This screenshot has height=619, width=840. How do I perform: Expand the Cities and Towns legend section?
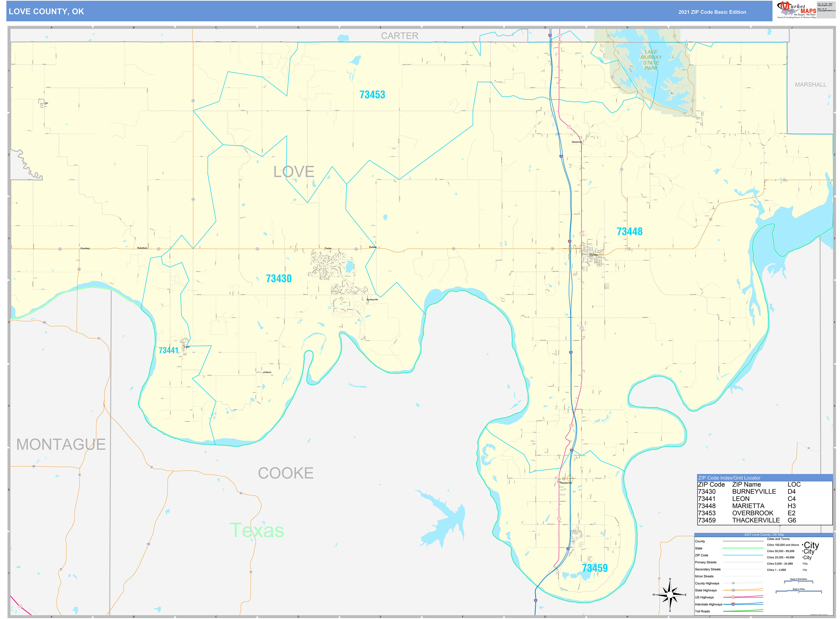click(779, 539)
